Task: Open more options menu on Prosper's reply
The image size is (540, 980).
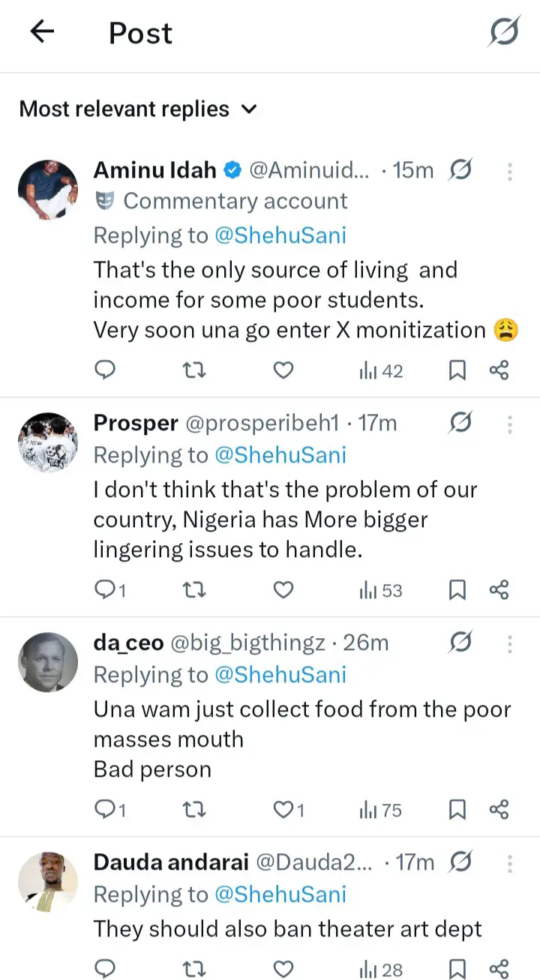Action: pos(509,424)
